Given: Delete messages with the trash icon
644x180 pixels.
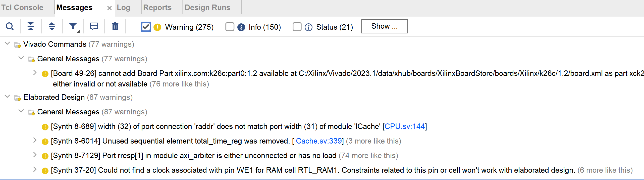Looking at the screenshot, I should click(x=115, y=26).
